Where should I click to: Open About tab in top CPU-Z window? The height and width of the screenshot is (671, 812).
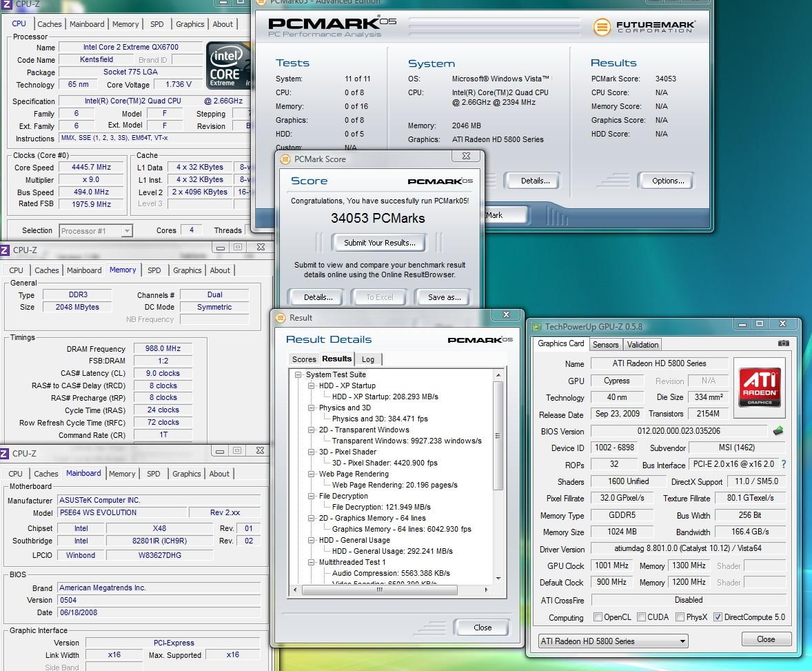click(223, 24)
